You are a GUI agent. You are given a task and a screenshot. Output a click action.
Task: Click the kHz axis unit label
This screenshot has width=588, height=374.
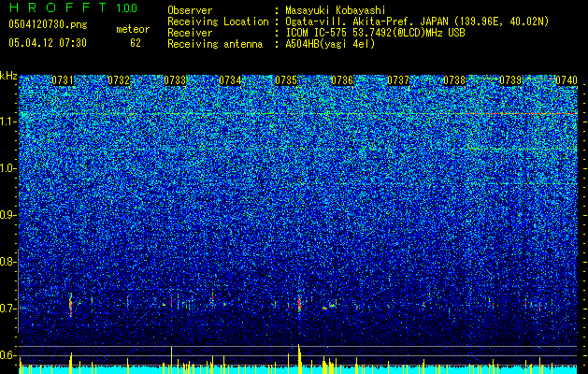pos(8,76)
